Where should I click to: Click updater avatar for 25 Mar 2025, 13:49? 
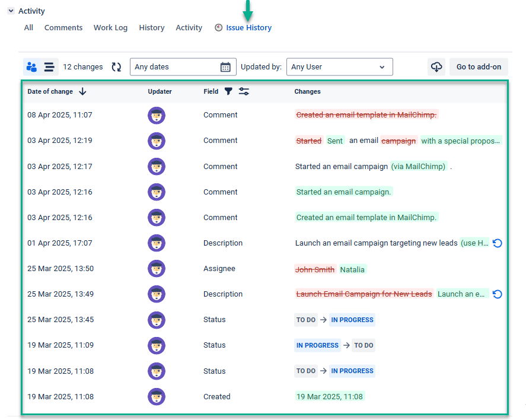(157, 294)
